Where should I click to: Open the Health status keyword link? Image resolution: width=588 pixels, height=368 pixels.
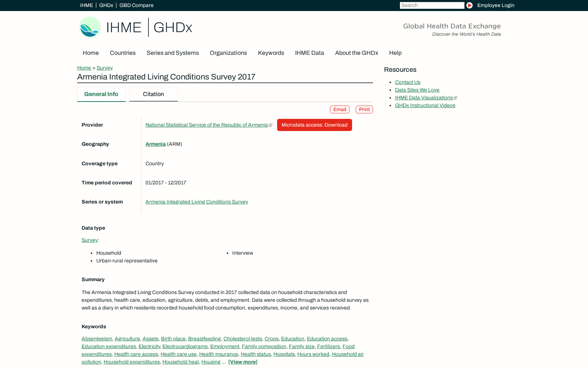pyautogui.click(x=256, y=354)
